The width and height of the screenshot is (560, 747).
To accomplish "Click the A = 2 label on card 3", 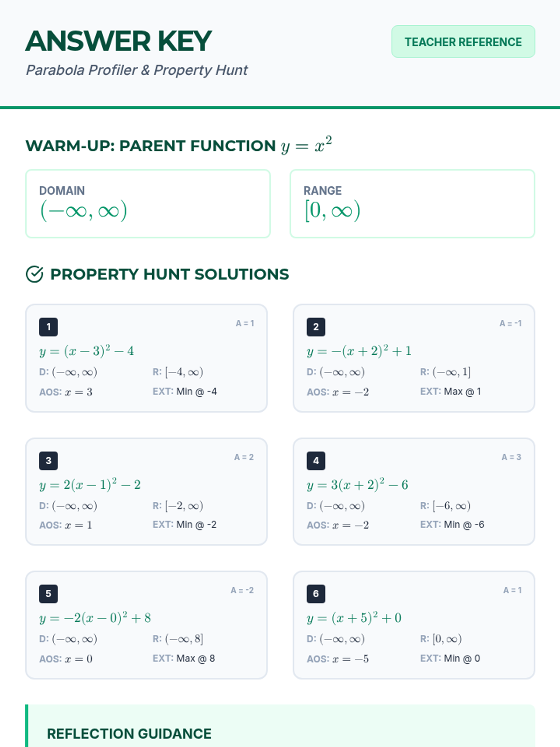I will 244,458.
